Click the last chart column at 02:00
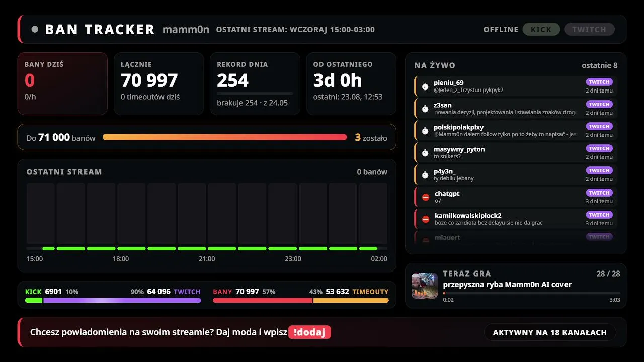 click(x=373, y=214)
